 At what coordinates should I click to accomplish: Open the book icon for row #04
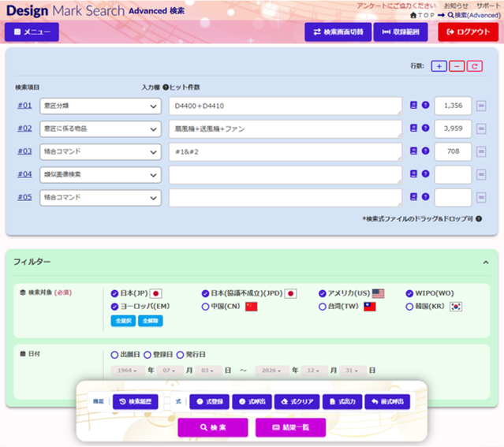point(413,174)
